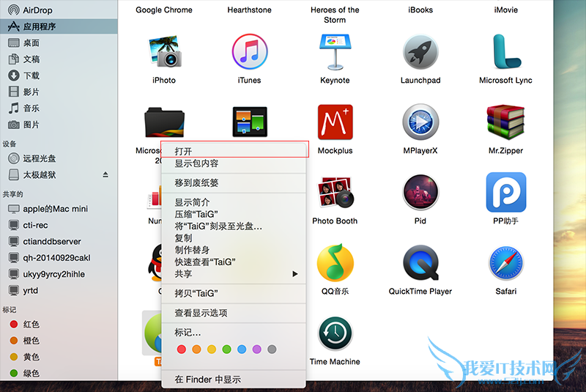This screenshot has height=392, width=586.
Task: Filter by 黄色 tag in sidebar
Action: 59,357
